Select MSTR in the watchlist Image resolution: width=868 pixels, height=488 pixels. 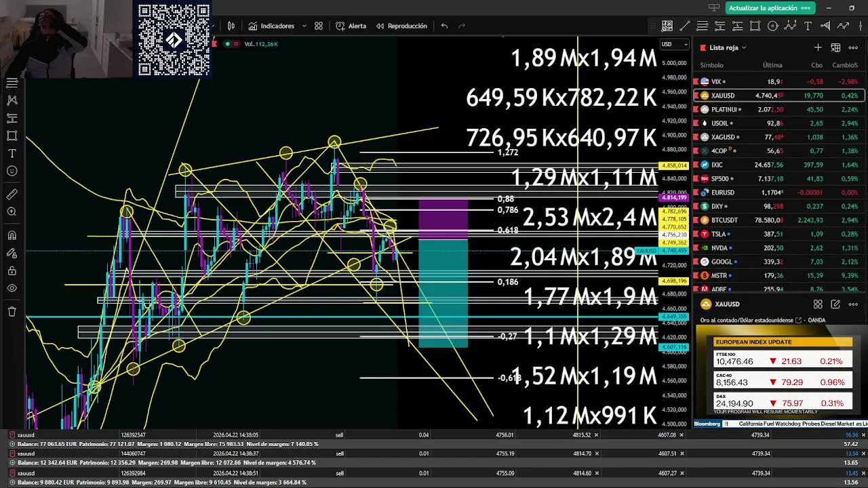(x=778, y=276)
